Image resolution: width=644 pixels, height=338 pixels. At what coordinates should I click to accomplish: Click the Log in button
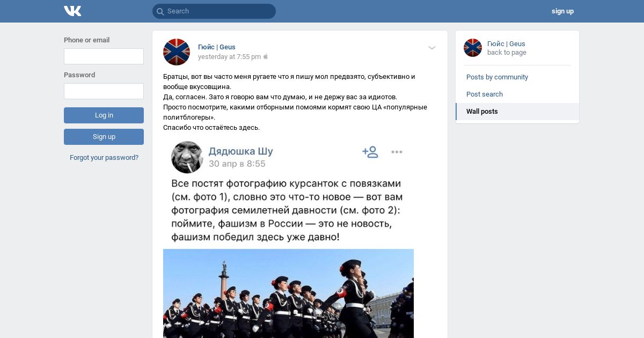[104, 115]
